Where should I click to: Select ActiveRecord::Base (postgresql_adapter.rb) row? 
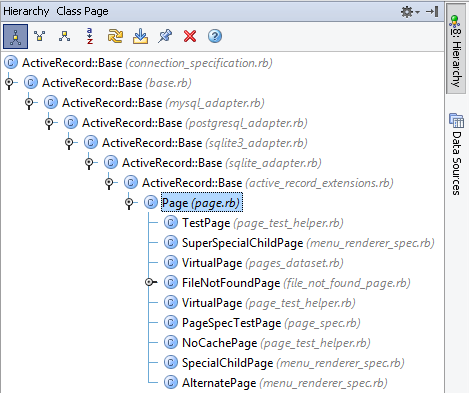pyautogui.click(x=186, y=123)
